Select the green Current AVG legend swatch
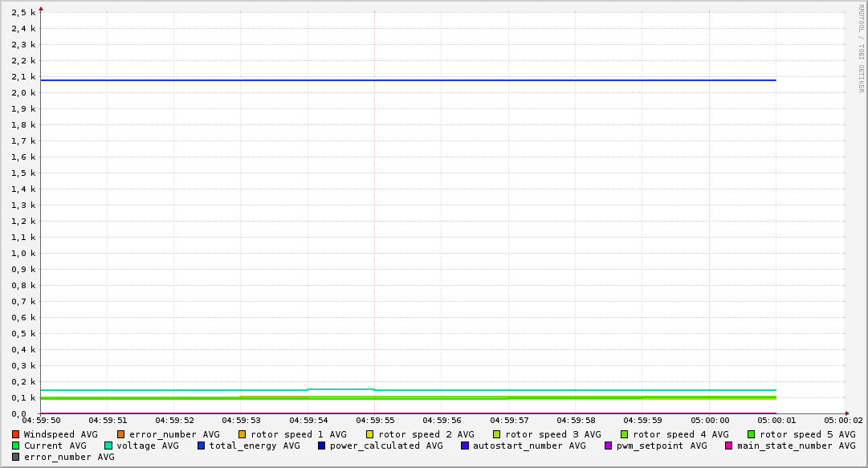This screenshot has height=468, width=868. click(16, 446)
